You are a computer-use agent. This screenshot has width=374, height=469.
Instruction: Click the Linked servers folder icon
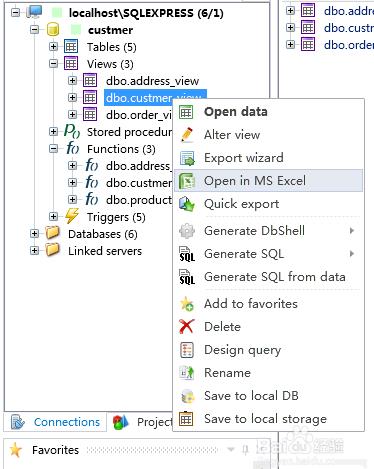pos(53,250)
